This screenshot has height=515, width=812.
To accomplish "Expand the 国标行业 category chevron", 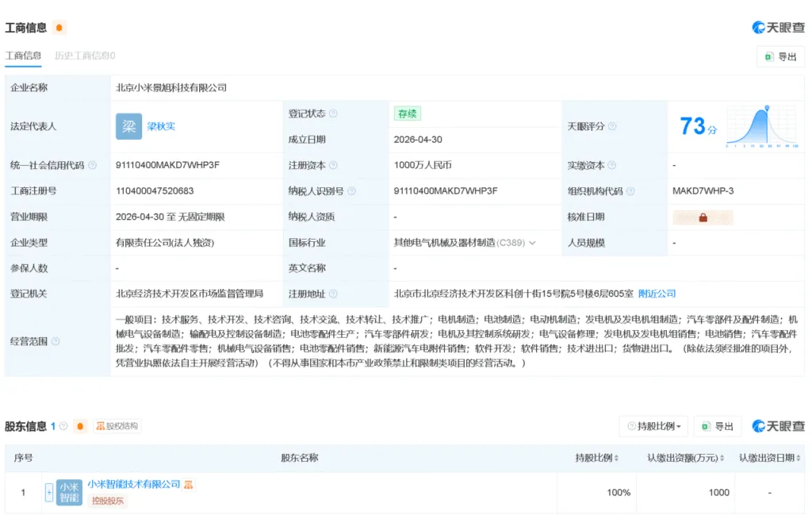I will coord(532,243).
